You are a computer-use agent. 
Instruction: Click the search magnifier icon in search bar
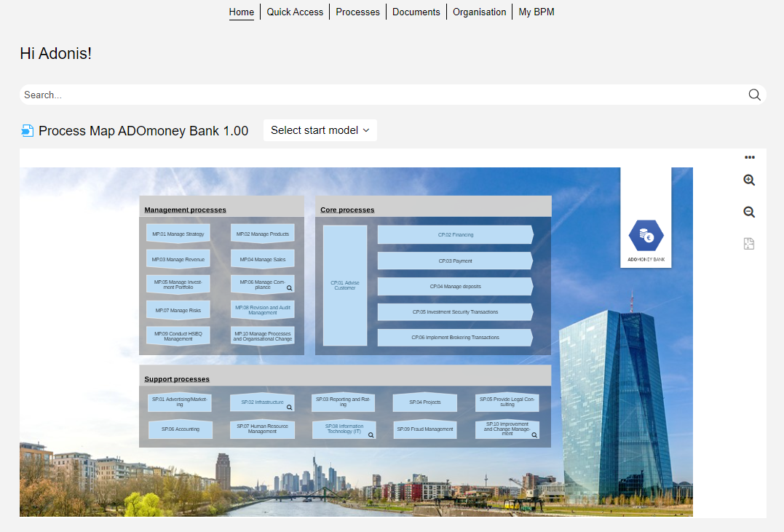[x=754, y=95]
